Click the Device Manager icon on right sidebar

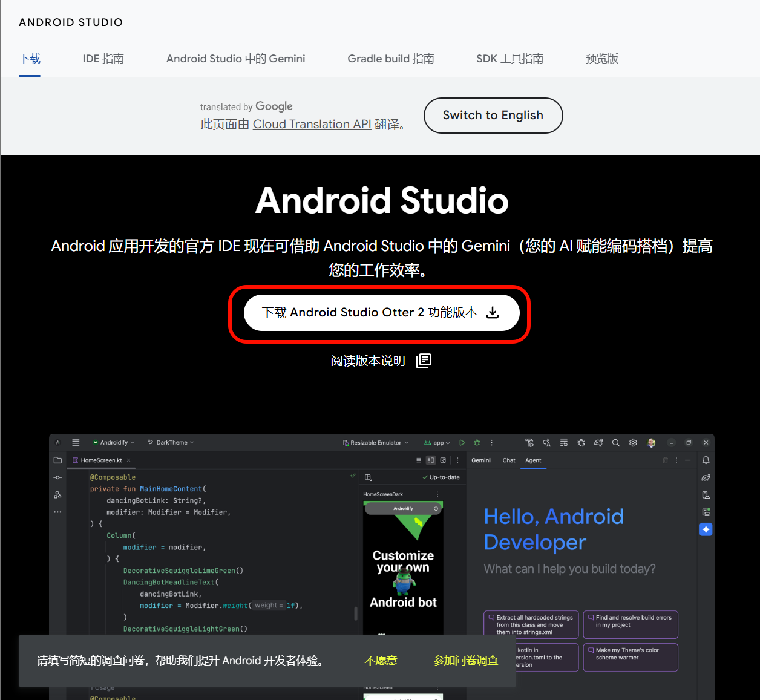pos(706,495)
